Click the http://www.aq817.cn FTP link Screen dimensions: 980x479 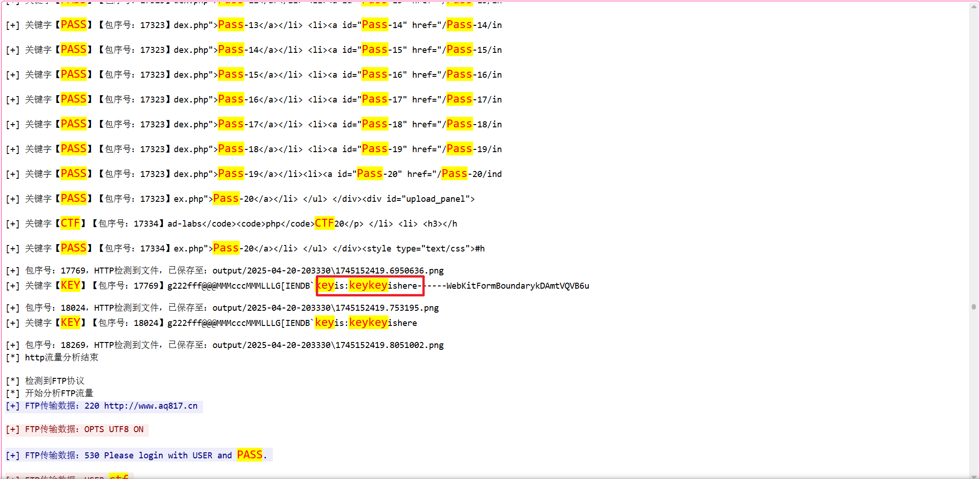tap(151, 406)
